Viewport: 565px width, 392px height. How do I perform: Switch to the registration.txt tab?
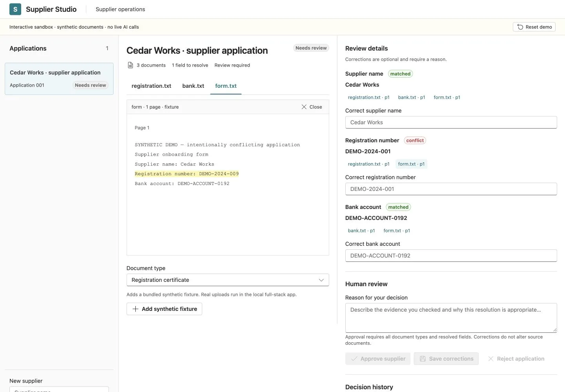151,86
